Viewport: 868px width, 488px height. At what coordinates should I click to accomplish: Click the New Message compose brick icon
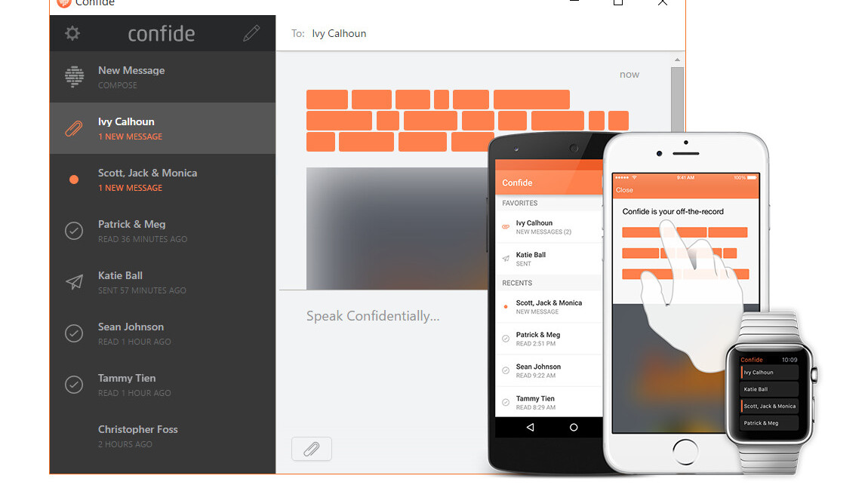point(73,76)
